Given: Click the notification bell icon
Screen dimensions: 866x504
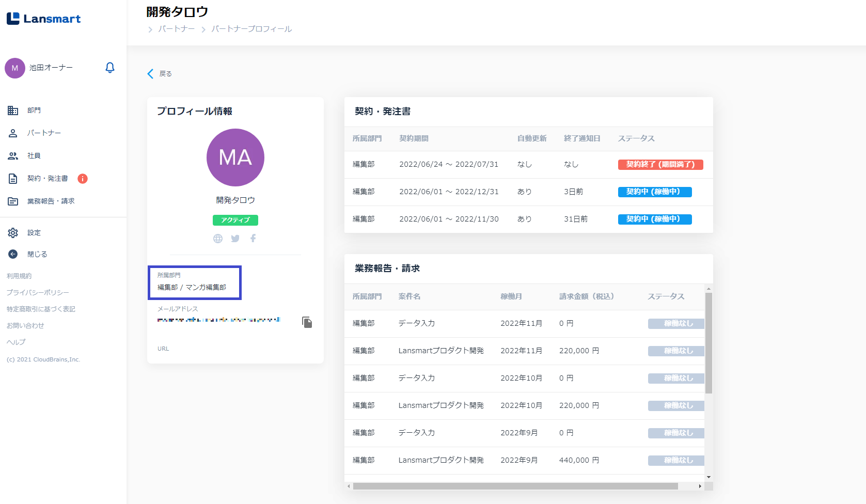Looking at the screenshot, I should [x=109, y=68].
